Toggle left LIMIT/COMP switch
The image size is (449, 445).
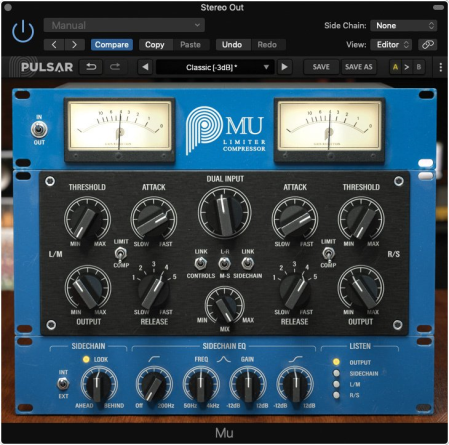click(120, 254)
